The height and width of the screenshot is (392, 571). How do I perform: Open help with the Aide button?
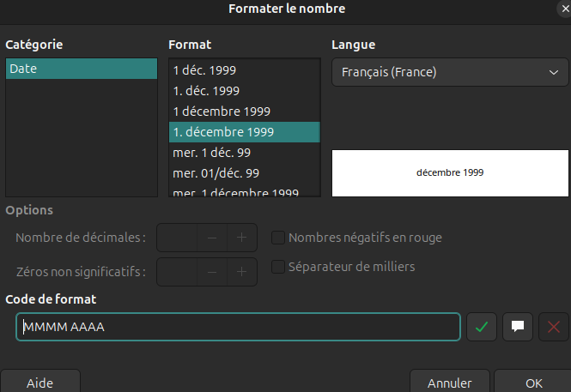40,382
